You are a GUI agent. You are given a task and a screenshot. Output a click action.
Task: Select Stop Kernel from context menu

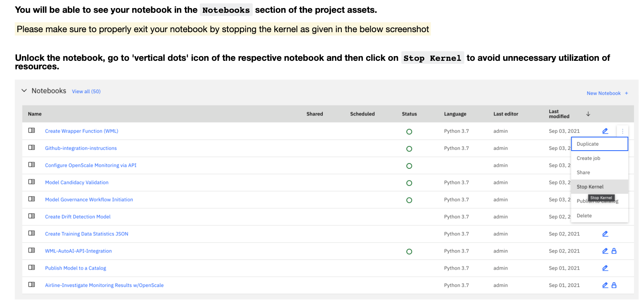coord(590,187)
